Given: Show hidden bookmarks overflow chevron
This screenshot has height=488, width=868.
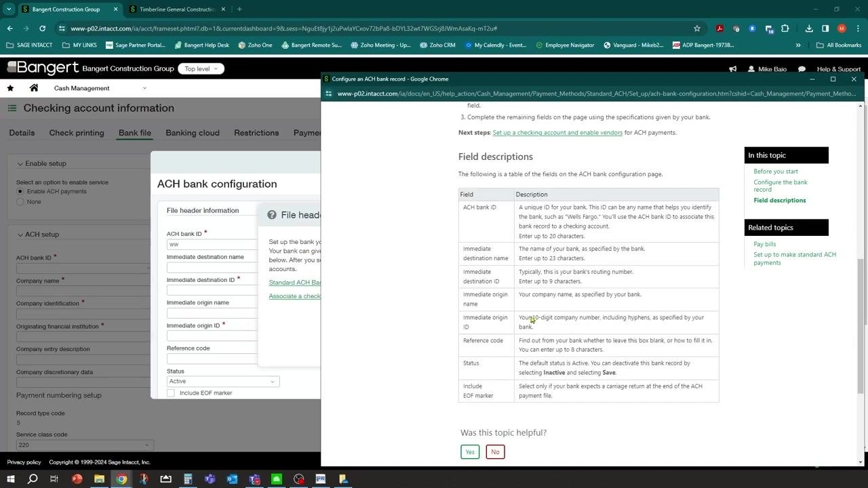Looking at the screenshot, I should coord(798,45).
